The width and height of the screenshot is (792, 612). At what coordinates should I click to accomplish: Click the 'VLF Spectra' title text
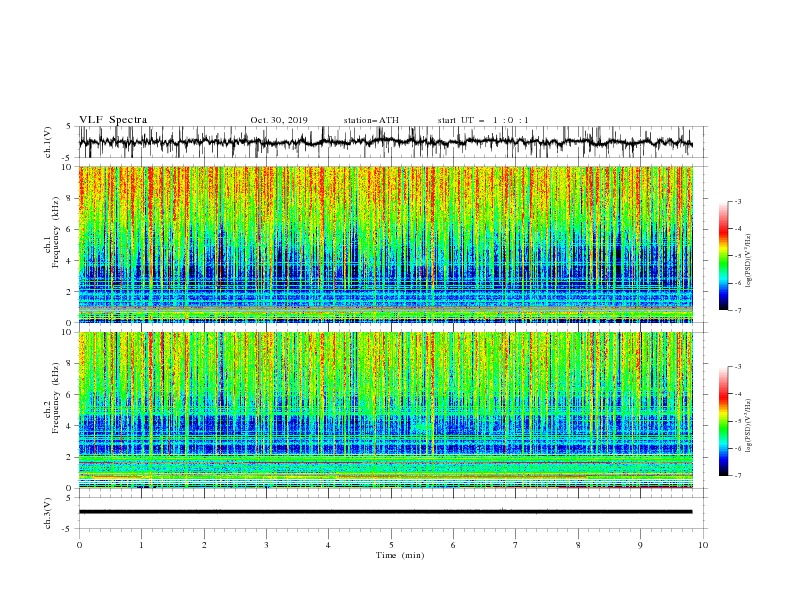(113, 120)
